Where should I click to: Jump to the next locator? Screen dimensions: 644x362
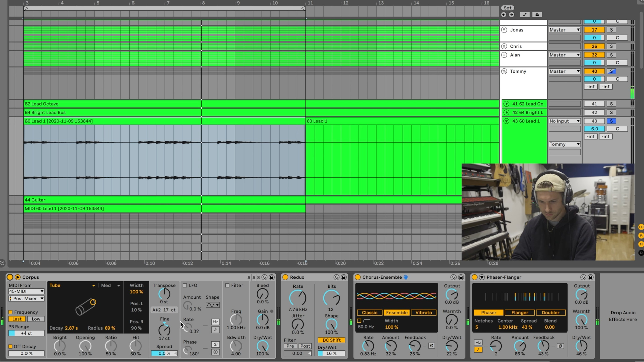coord(512,15)
